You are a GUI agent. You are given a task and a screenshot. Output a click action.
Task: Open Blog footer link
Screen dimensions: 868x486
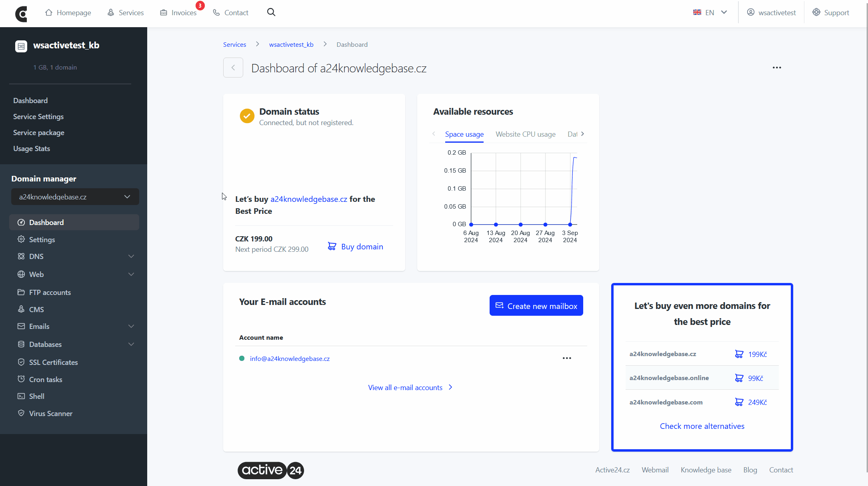[750, 470]
